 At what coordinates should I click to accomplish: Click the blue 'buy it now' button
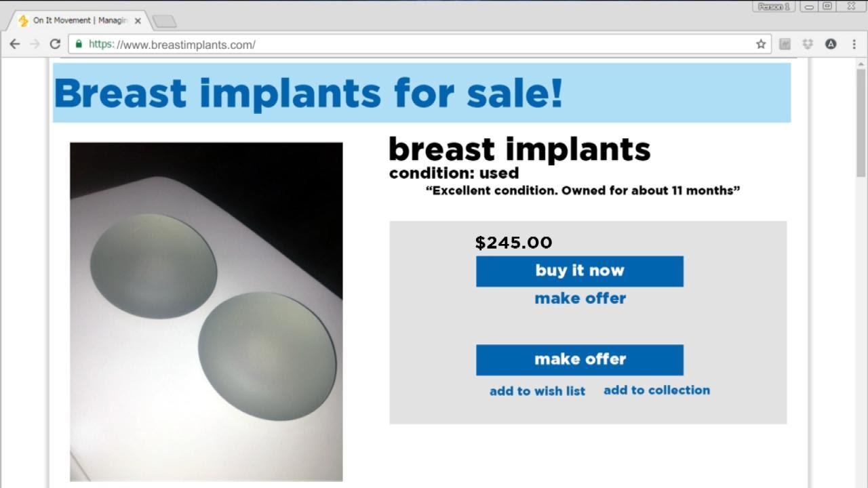point(579,271)
